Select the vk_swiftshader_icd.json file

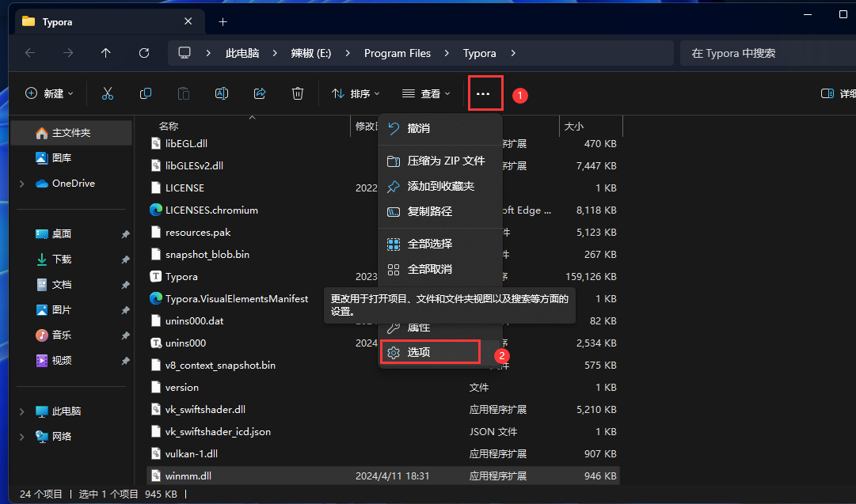218,431
